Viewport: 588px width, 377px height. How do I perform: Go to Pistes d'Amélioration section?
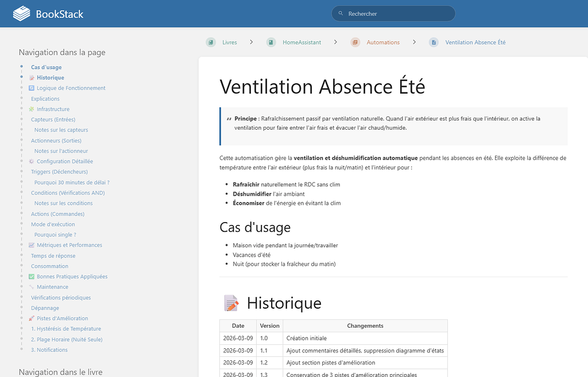(x=62, y=318)
